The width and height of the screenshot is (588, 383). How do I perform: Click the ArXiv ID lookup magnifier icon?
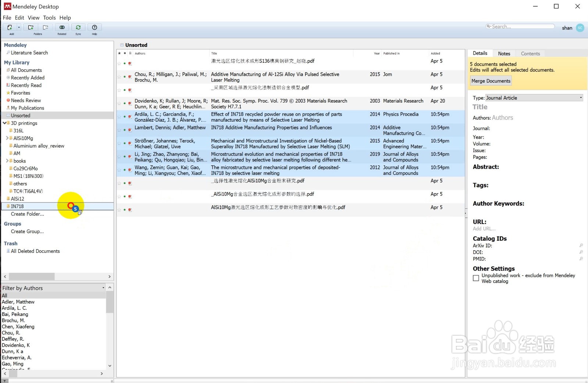click(581, 246)
